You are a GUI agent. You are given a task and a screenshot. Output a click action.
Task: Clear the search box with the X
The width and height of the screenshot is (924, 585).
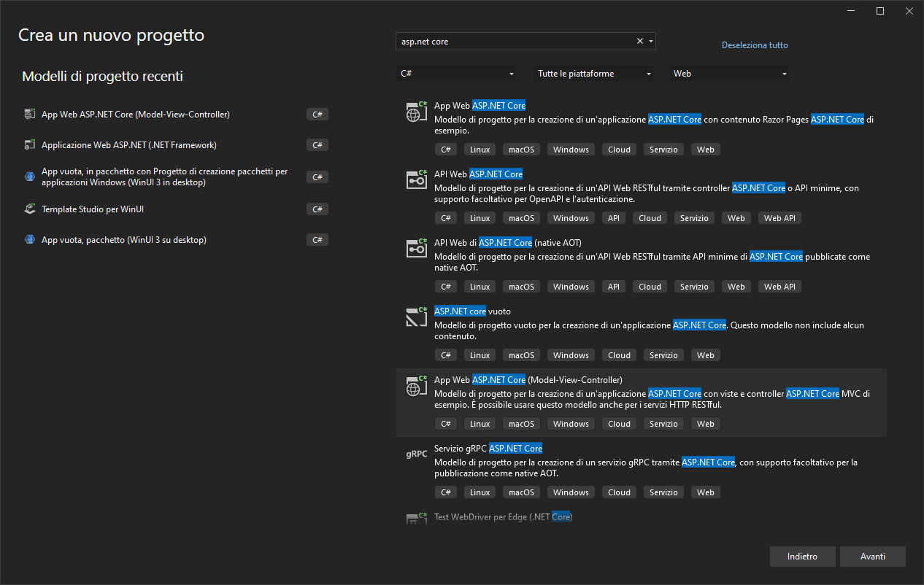[x=640, y=42]
